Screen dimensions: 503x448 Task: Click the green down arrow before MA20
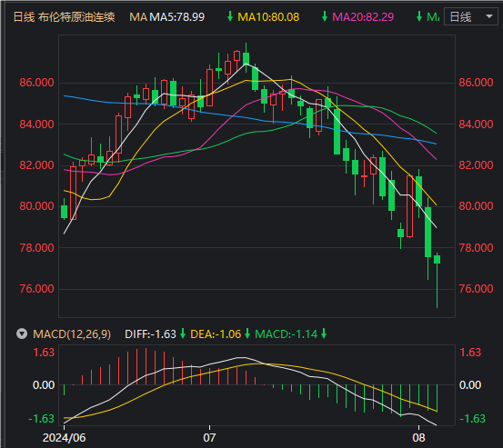(325, 16)
